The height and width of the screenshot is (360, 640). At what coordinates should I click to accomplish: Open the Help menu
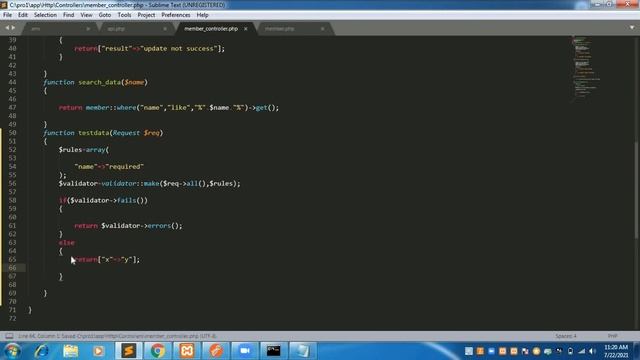coord(202,15)
